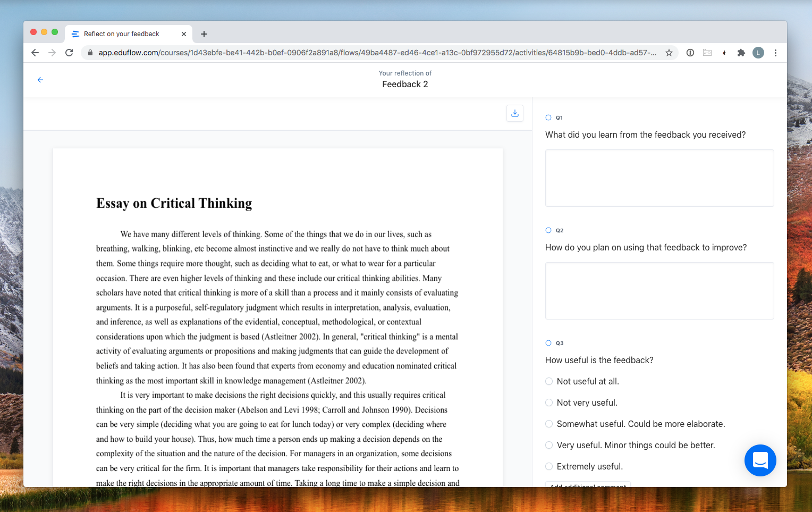Download the essay with the download icon

(514, 113)
